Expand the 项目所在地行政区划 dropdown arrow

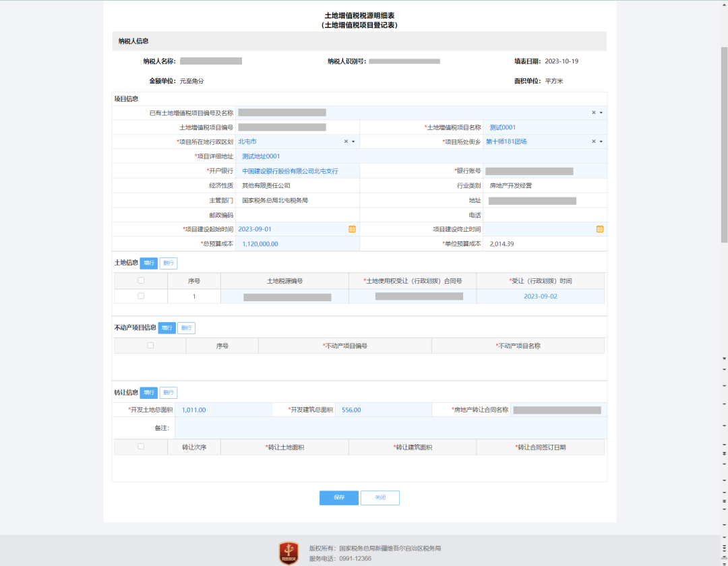[x=353, y=141]
